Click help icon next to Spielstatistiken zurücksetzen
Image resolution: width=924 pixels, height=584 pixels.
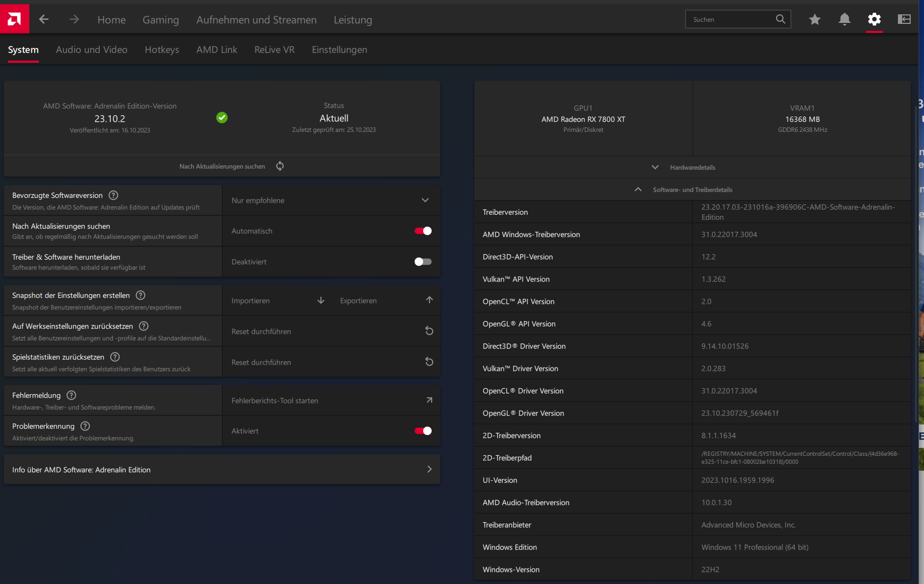(115, 357)
